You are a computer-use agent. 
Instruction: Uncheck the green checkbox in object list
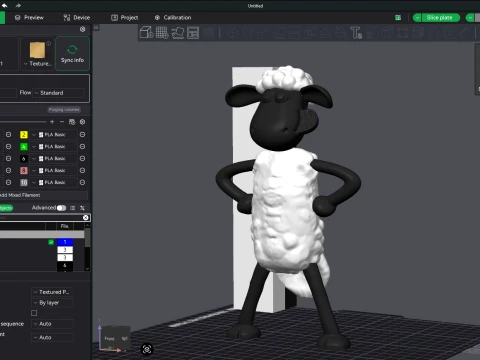[51, 242]
